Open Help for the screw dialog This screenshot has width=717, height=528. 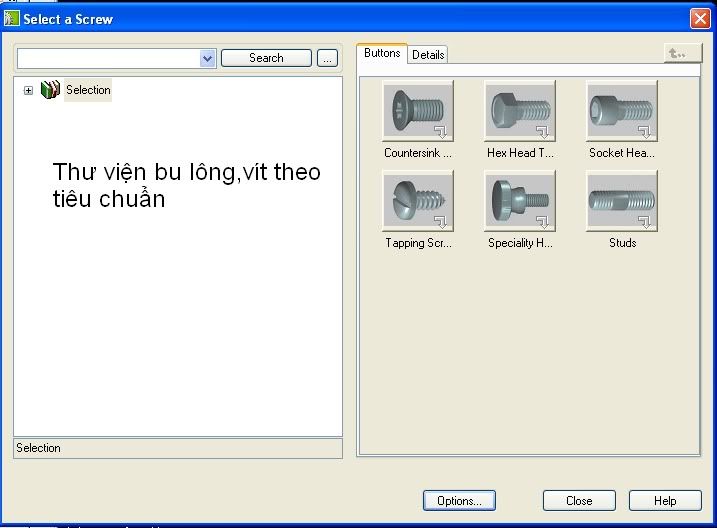pos(665,501)
